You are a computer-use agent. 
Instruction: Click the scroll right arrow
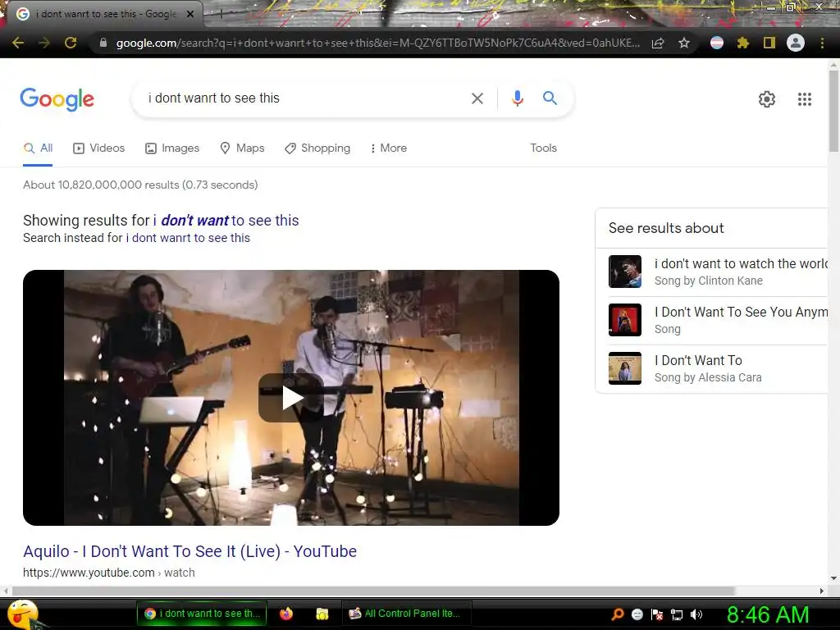click(x=822, y=591)
